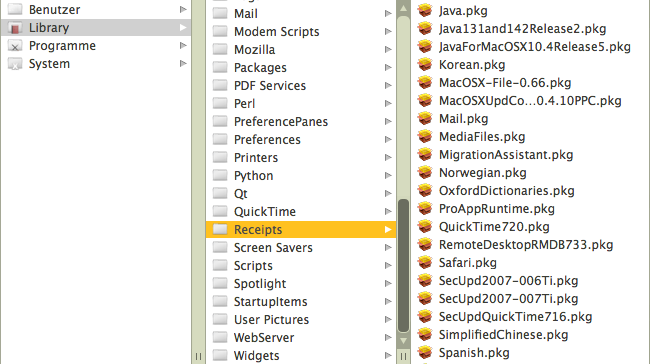Image resolution: width=650 pixels, height=364 pixels.
Task: Expand the System folder arrow
Action: pos(183,63)
